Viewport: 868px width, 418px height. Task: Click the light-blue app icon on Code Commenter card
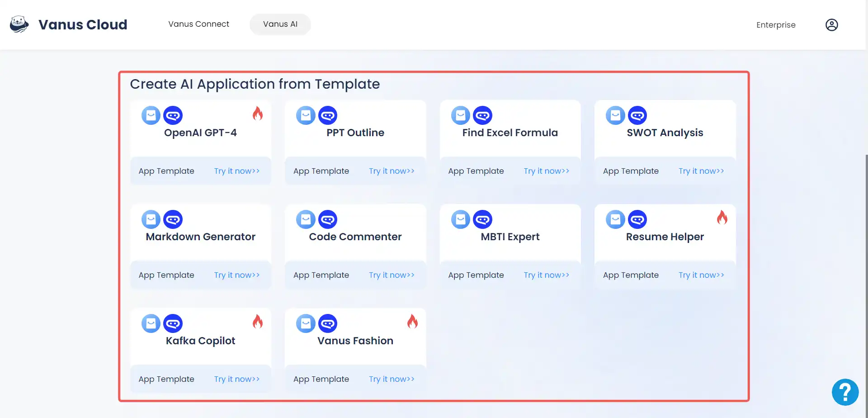(306, 219)
